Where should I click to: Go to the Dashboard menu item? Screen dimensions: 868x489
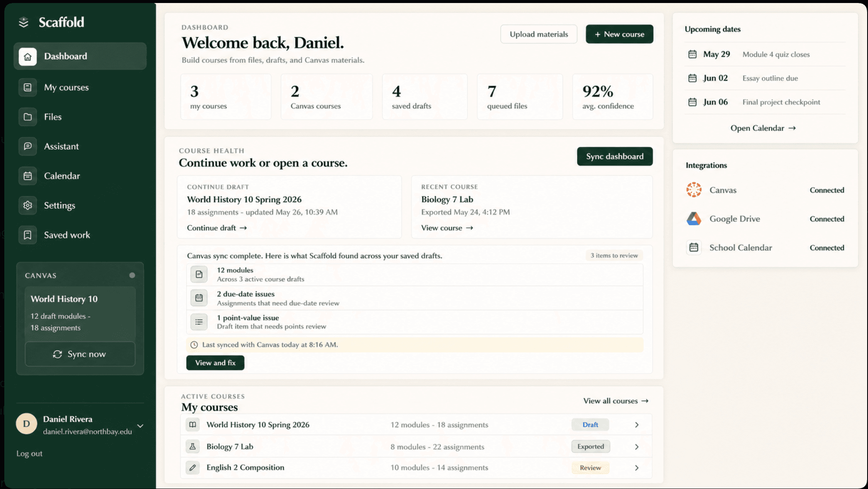coord(80,56)
